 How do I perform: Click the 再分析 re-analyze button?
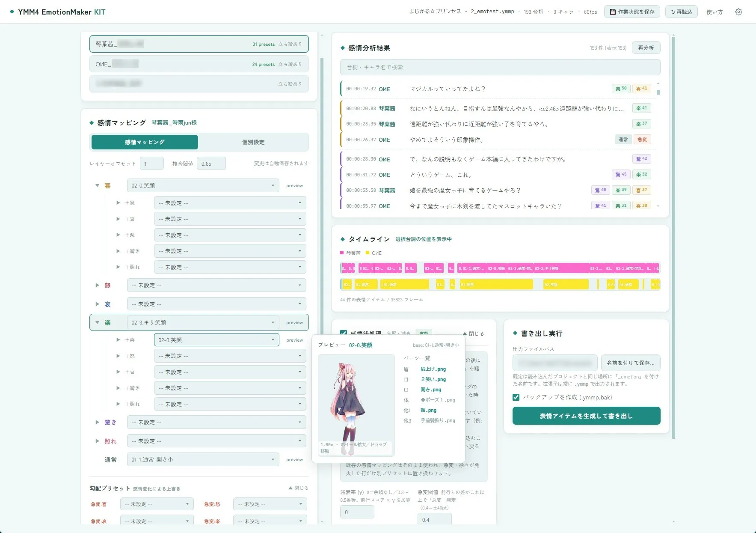[646, 48]
